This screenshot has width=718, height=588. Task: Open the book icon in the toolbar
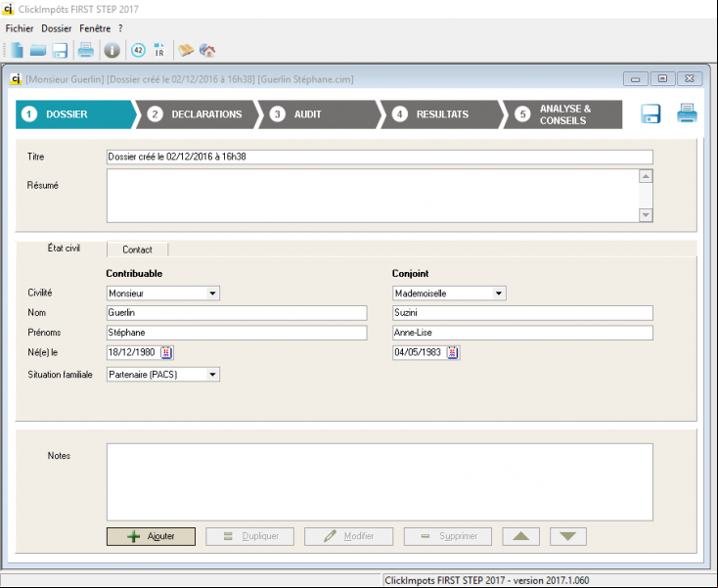186,50
